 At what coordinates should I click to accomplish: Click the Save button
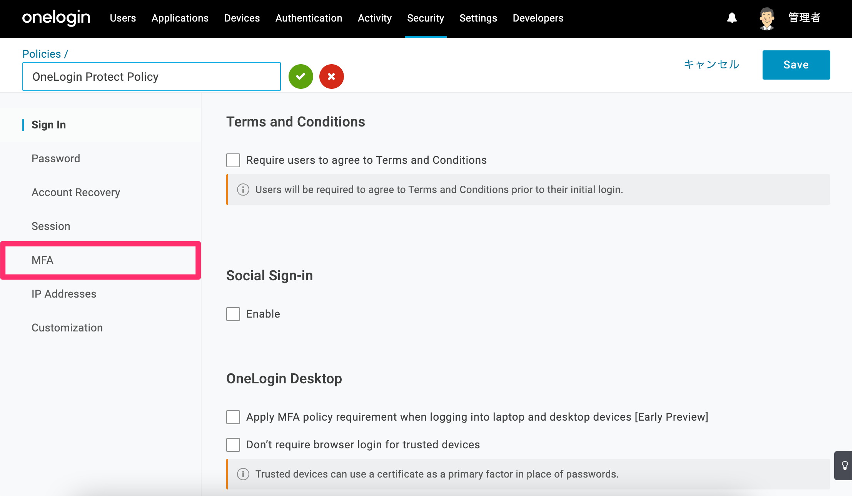(796, 65)
